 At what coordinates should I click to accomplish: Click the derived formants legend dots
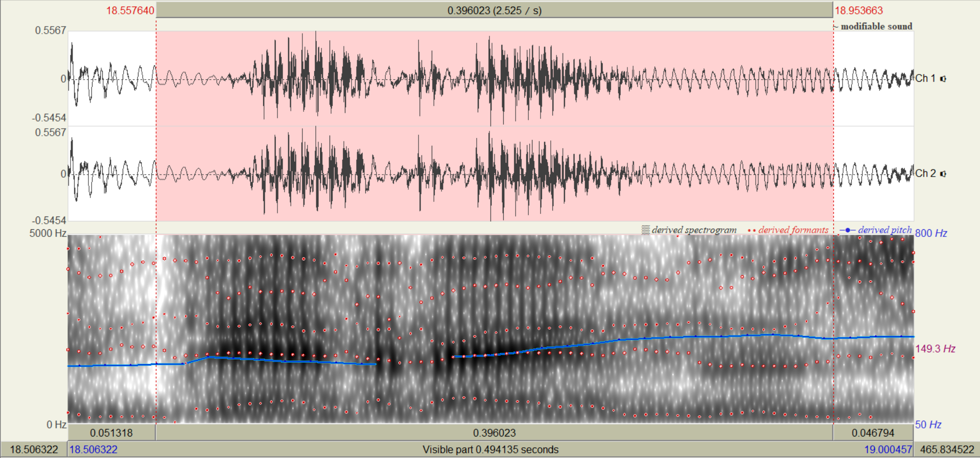751,231
